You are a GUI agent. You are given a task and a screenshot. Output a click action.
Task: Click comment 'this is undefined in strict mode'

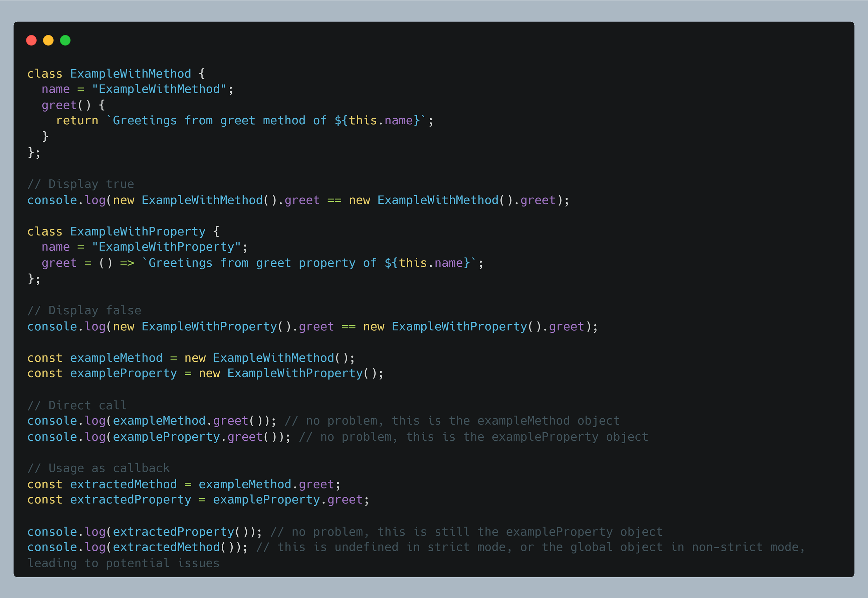click(x=391, y=547)
